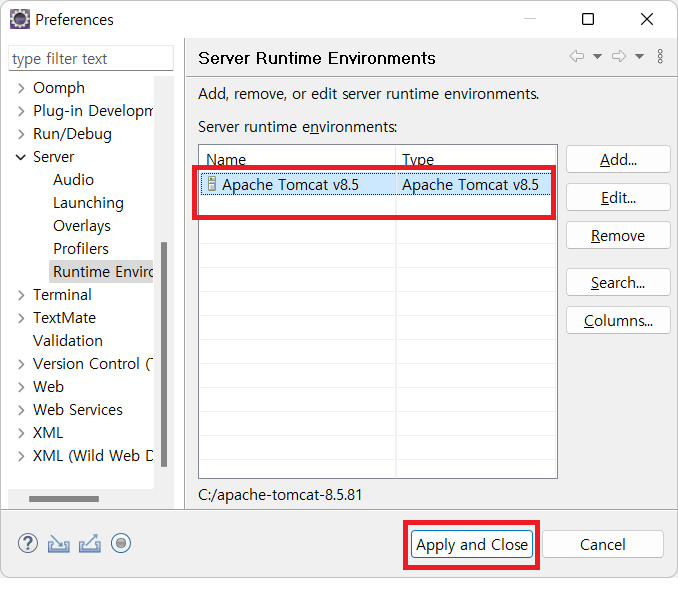Image resolution: width=678 pixels, height=592 pixels.
Task: Expand the XML tree node
Action: [21, 433]
